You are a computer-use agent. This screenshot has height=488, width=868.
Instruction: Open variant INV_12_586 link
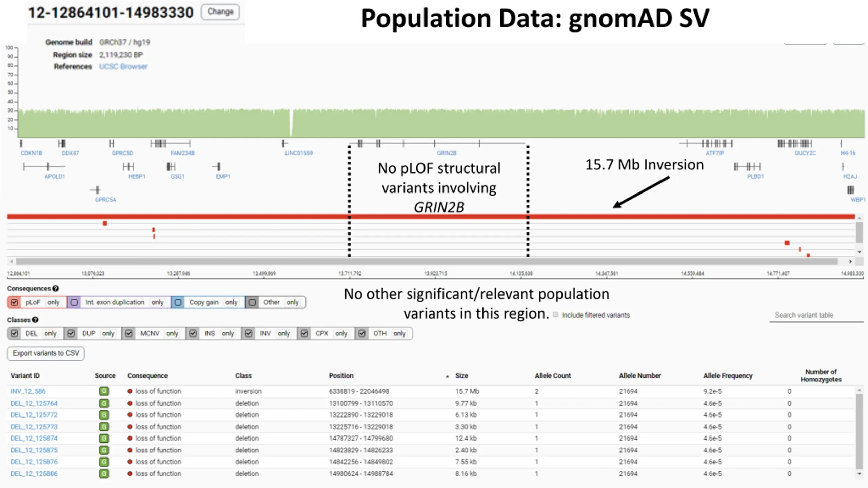click(x=28, y=391)
